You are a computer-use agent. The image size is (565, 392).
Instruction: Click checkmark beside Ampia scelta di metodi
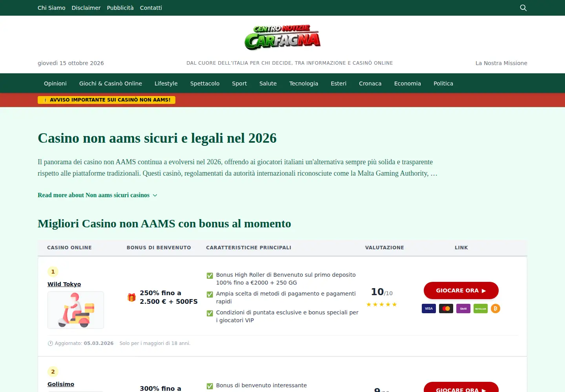point(210,294)
